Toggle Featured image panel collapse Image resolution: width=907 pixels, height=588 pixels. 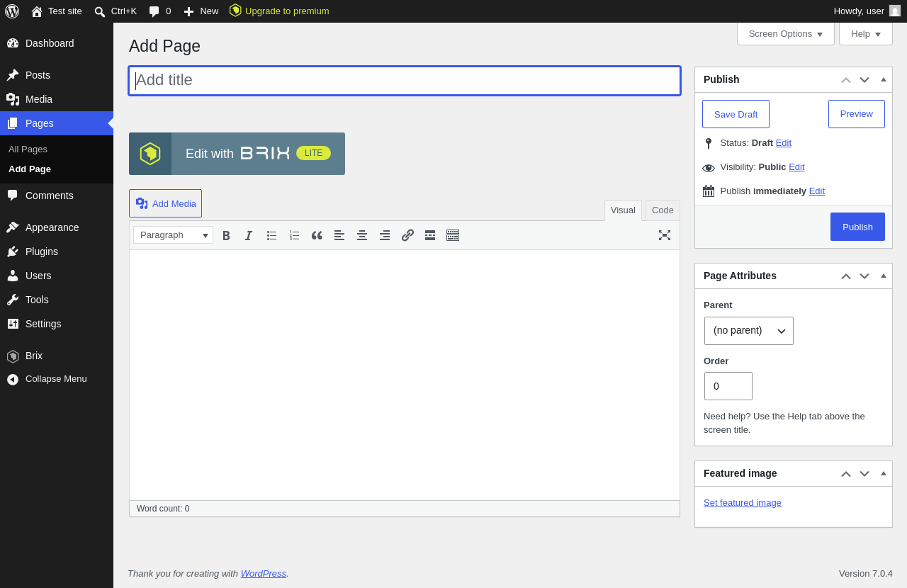click(884, 473)
